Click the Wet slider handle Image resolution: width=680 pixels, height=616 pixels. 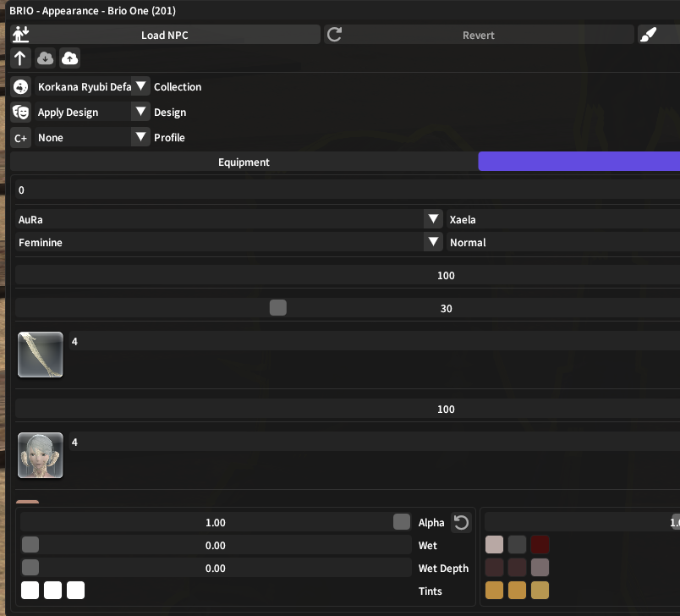(x=30, y=545)
